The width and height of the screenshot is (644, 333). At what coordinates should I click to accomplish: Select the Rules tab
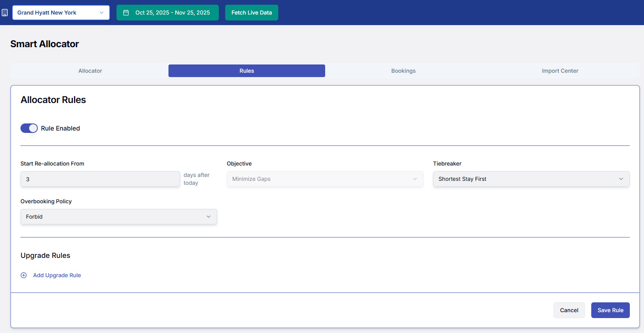(246, 71)
